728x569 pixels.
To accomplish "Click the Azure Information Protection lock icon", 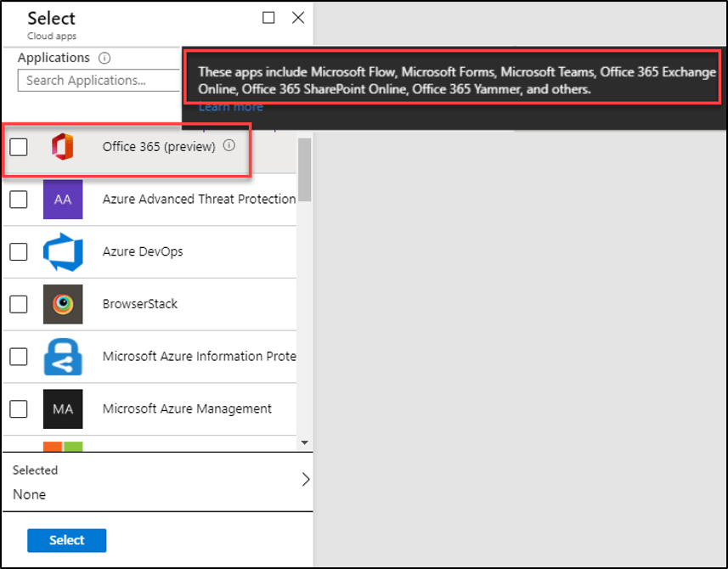I will [x=63, y=357].
